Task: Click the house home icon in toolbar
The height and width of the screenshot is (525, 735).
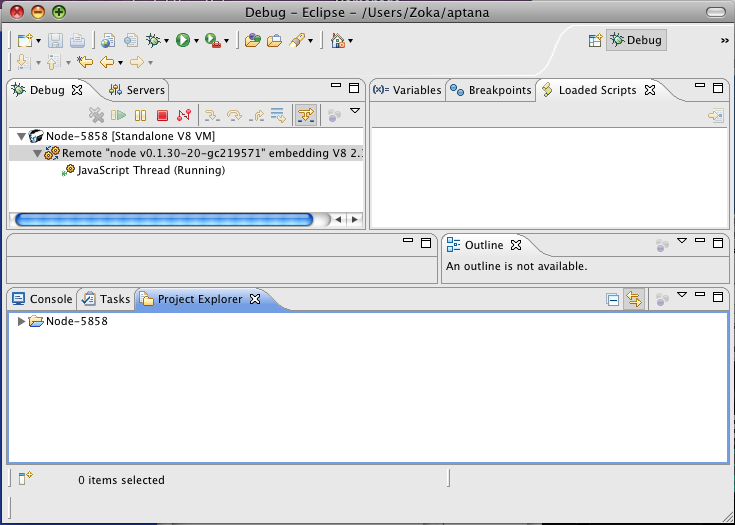Action: [x=338, y=40]
